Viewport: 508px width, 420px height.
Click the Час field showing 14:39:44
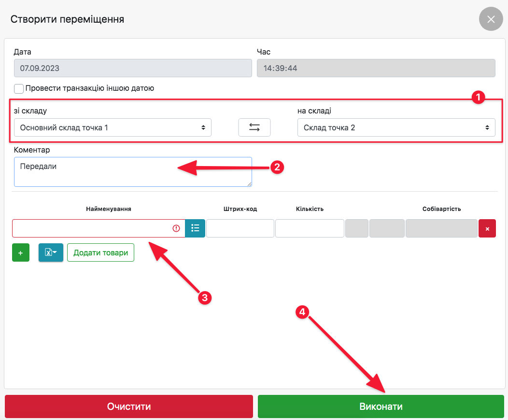pyautogui.click(x=376, y=68)
